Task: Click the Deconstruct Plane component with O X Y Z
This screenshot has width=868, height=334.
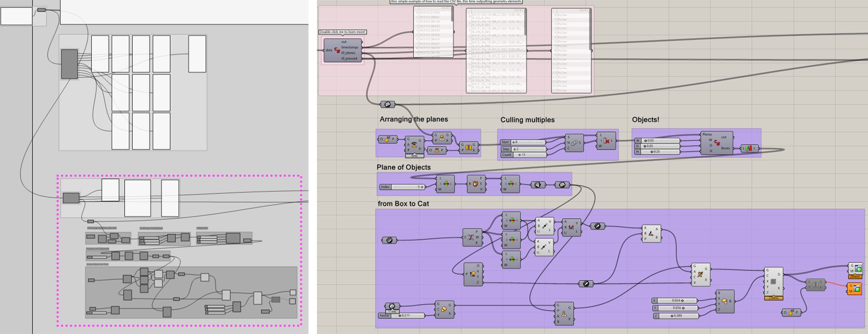Action: click(x=473, y=274)
